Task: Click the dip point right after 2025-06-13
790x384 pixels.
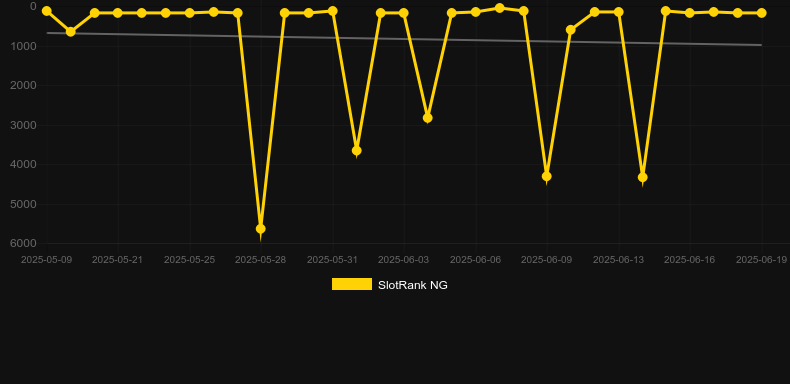Action: tap(642, 177)
